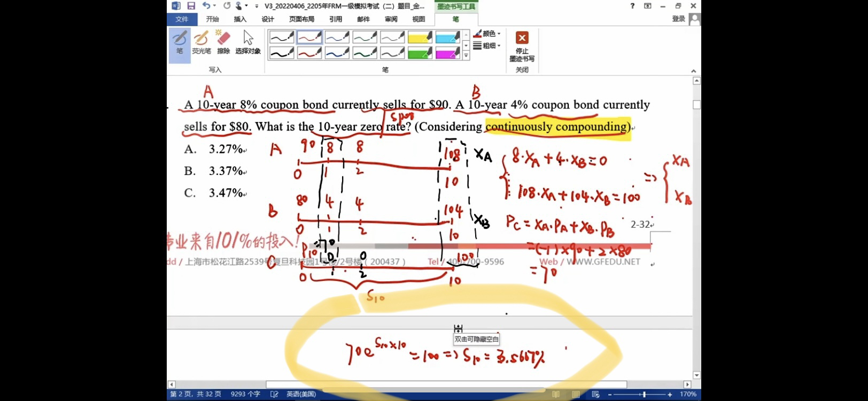Open word count 9293 个字

coord(245,394)
